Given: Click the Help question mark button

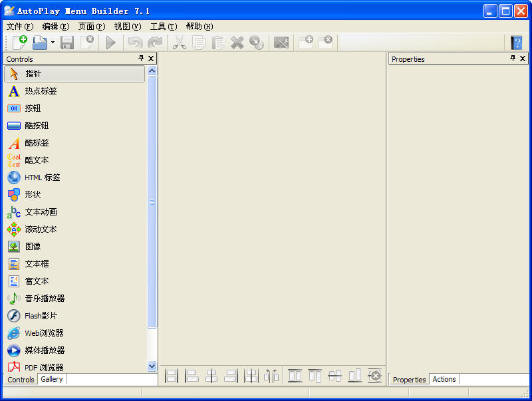Looking at the screenshot, I should tap(517, 42).
